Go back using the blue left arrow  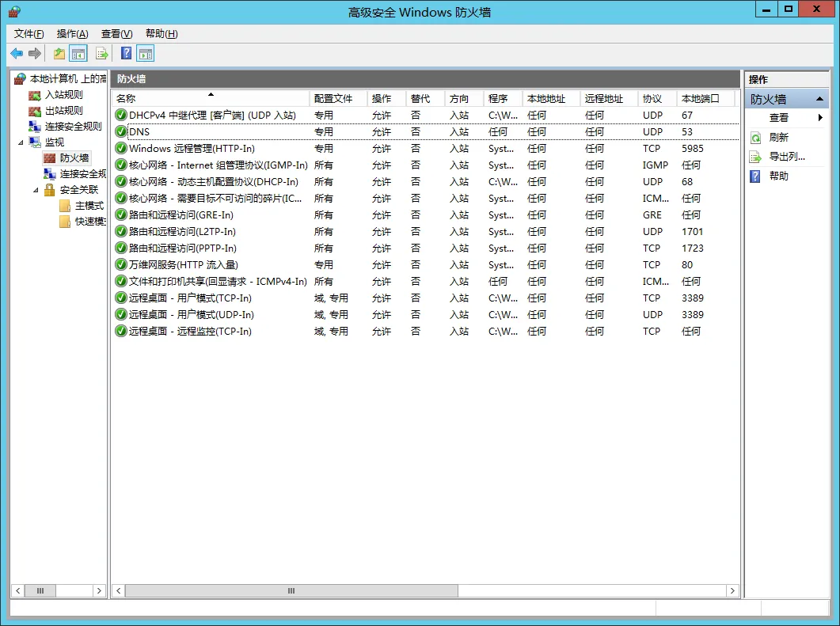point(17,54)
